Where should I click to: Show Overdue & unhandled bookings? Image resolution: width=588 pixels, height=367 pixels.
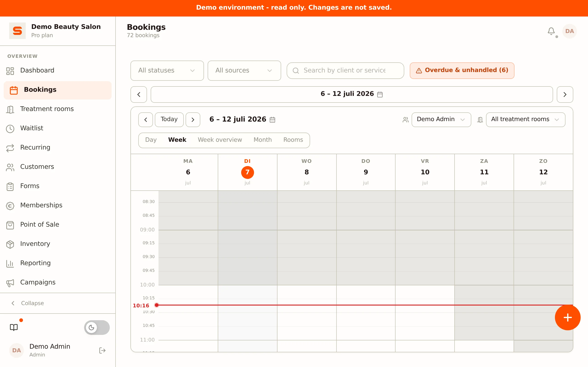[462, 70]
